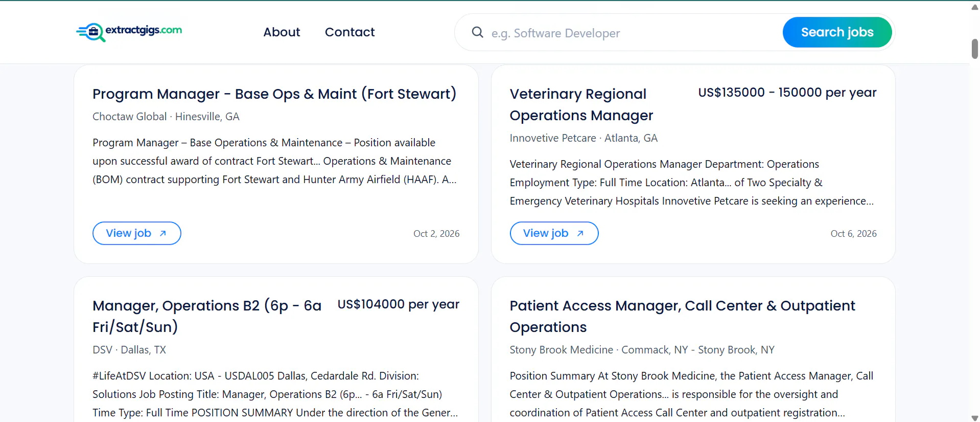Image resolution: width=980 pixels, height=422 pixels.
Task: Click the Position Summary Stony Brook description
Action: (x=692, y=394)
